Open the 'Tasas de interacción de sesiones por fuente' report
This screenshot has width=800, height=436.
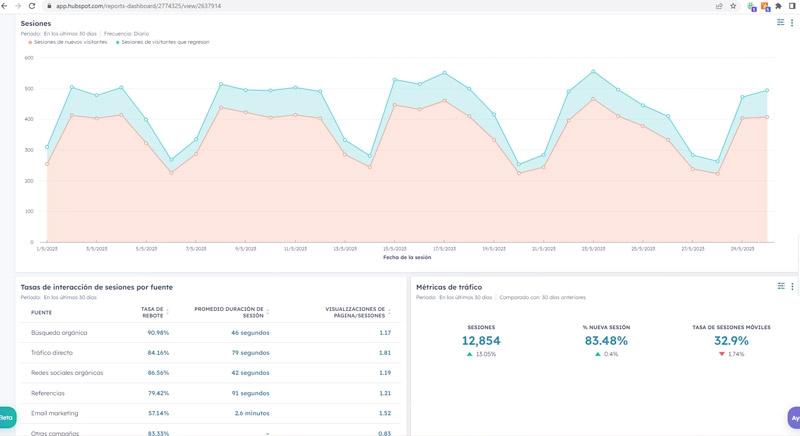(96, 287)
